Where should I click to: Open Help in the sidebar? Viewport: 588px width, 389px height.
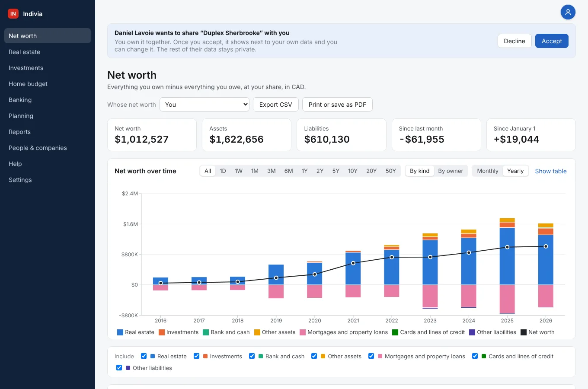[48, 164]
